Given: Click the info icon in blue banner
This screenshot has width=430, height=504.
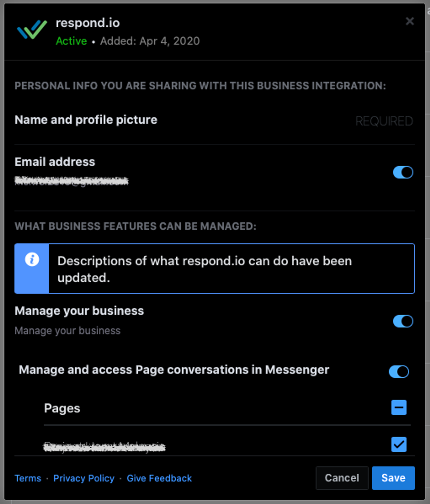Looking at the screenshot, I should click(32, 259).
